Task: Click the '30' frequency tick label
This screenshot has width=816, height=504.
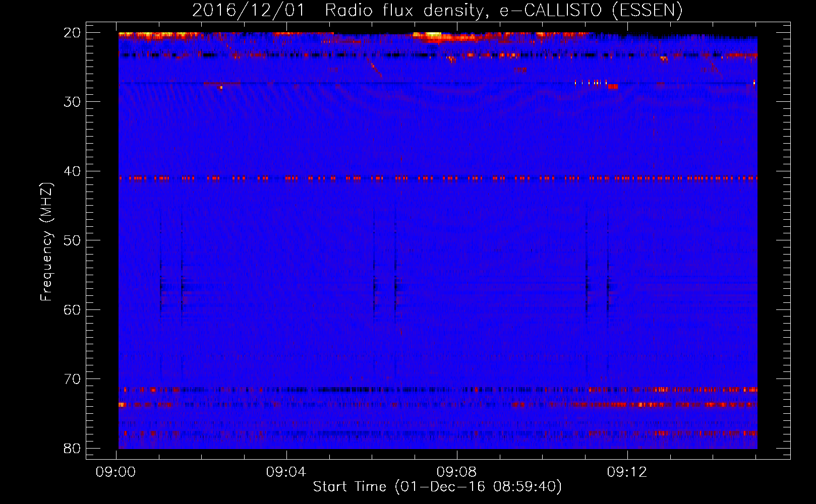Action: click(72, 102)
